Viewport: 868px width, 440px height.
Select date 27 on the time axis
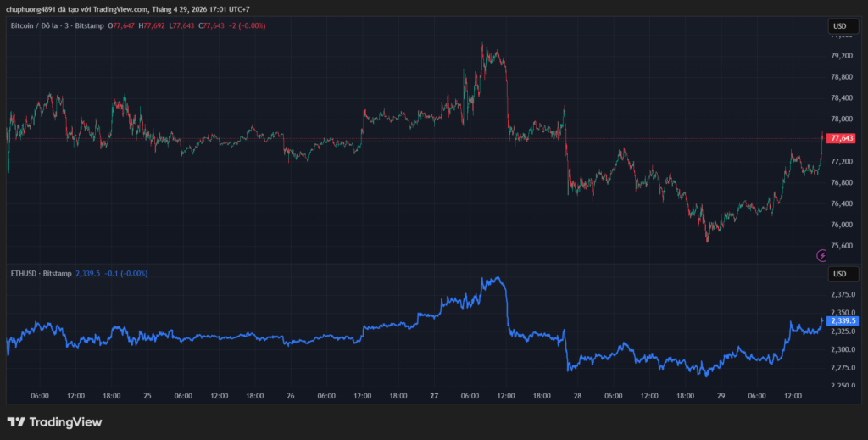434,396
